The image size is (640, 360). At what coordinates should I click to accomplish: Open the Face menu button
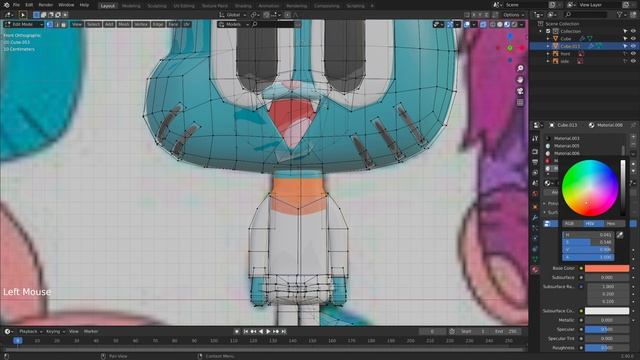pos(173,24)
